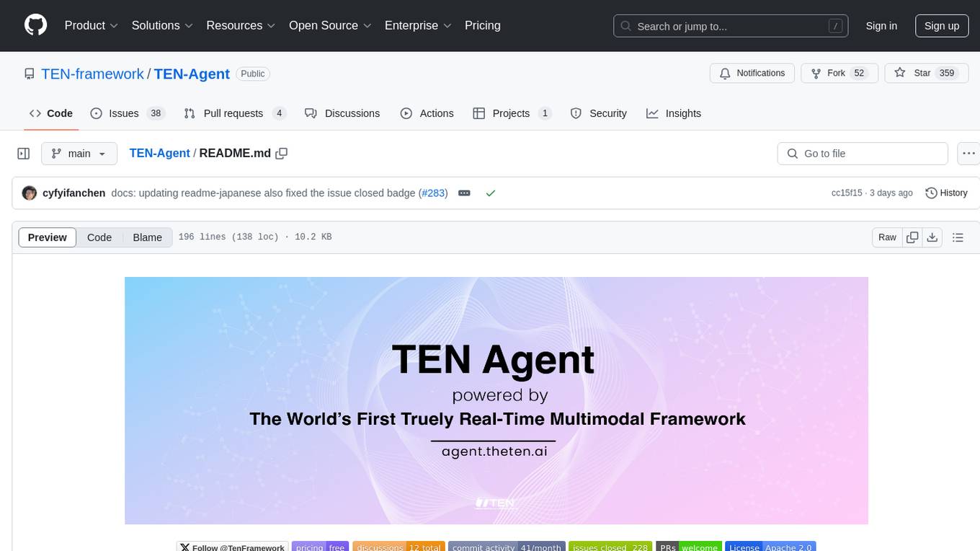Sign in to GitHub
Screen dimensions: 980x551
pyautogui.click(x=881, y=26)
